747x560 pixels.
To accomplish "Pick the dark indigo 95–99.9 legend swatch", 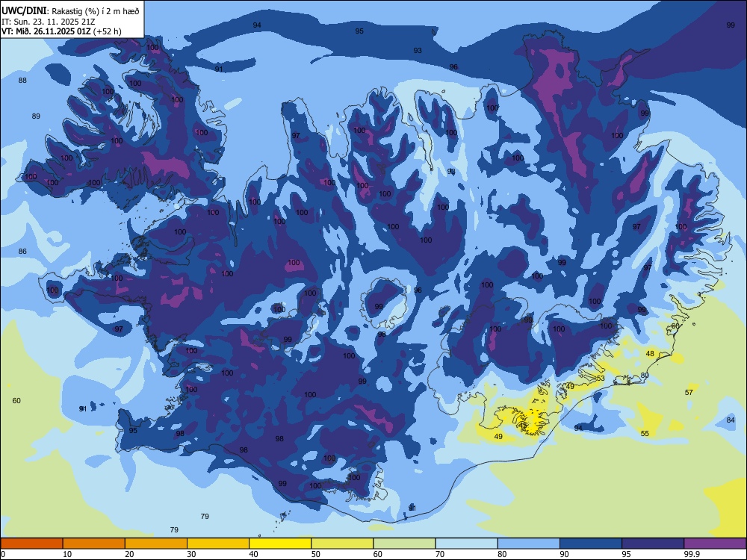I will tap(653, 544).
